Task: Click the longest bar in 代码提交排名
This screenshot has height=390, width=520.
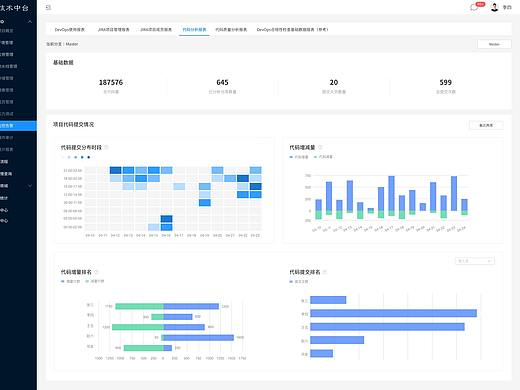Action: [394, 313]
